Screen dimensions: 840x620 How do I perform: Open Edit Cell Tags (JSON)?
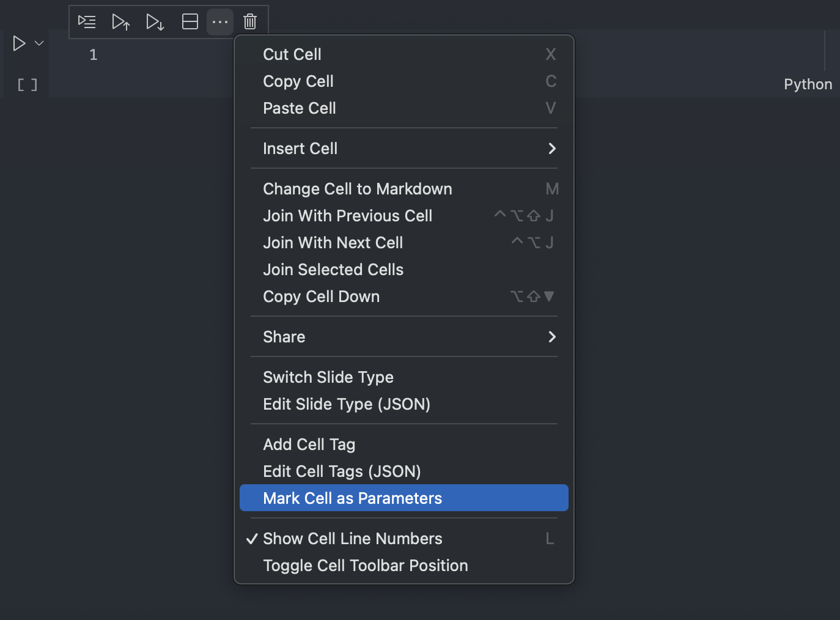tap(404, 471)
